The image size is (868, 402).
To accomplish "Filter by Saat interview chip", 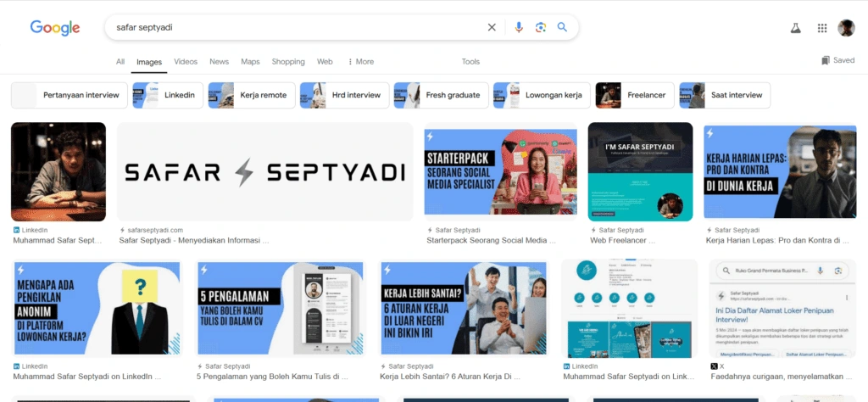I will pos(725,95).
